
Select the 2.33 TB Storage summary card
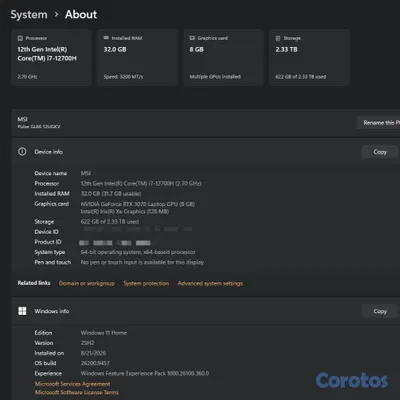309,58
